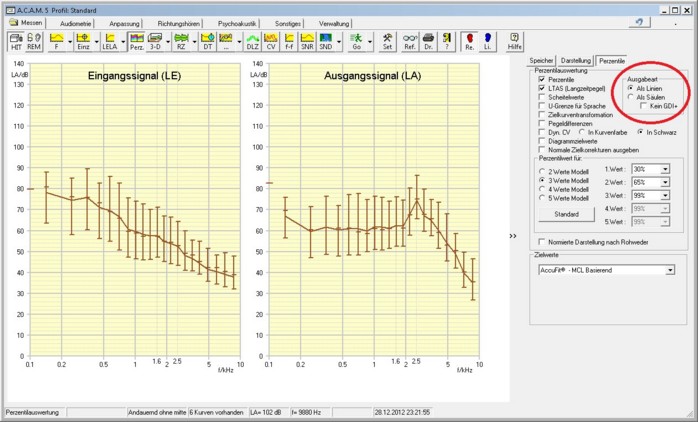Expand the dropdown arrow next to 3-D icon

click(168, 42)
